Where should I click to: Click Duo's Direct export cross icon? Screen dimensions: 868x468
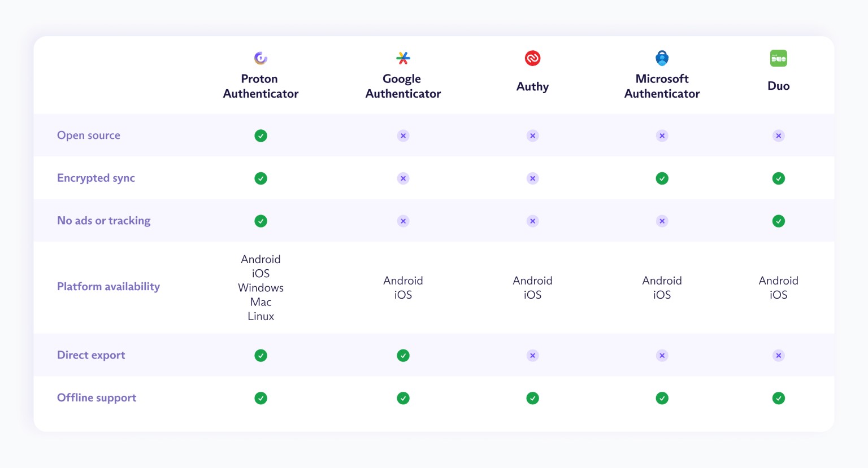(x=778, y=356)
